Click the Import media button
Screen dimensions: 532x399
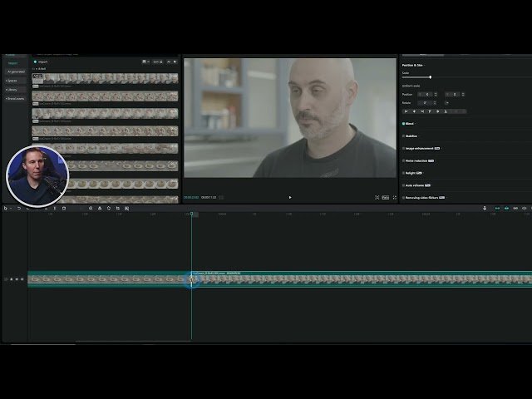[41, 62]
